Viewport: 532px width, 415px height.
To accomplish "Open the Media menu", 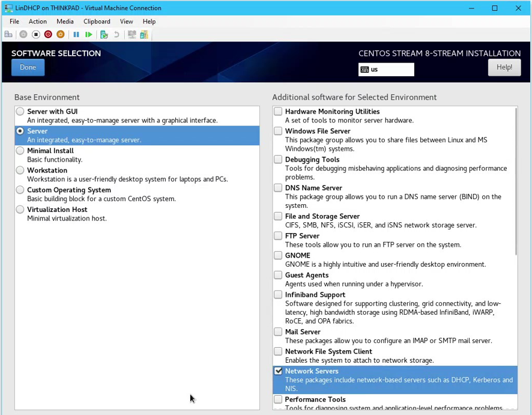I will point(65,22).
